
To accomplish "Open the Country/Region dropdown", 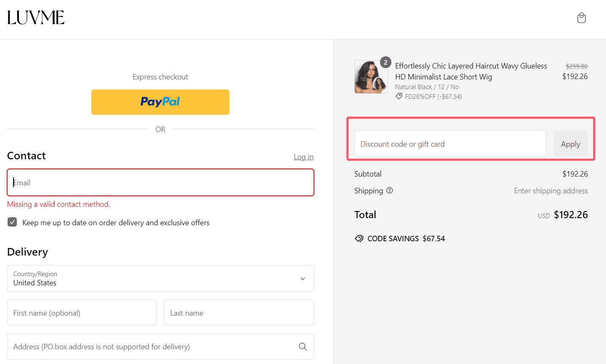I will pyautogui.click(x=160, y=279).
